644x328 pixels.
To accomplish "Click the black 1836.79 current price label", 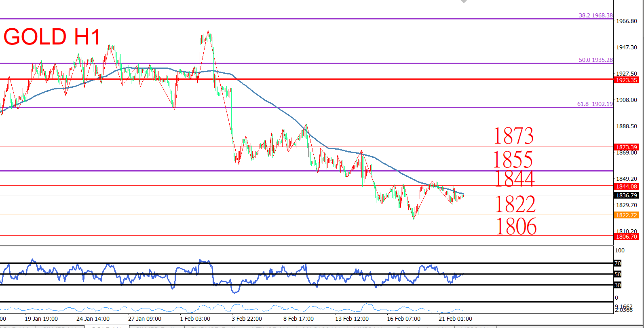I will point(626,195).
